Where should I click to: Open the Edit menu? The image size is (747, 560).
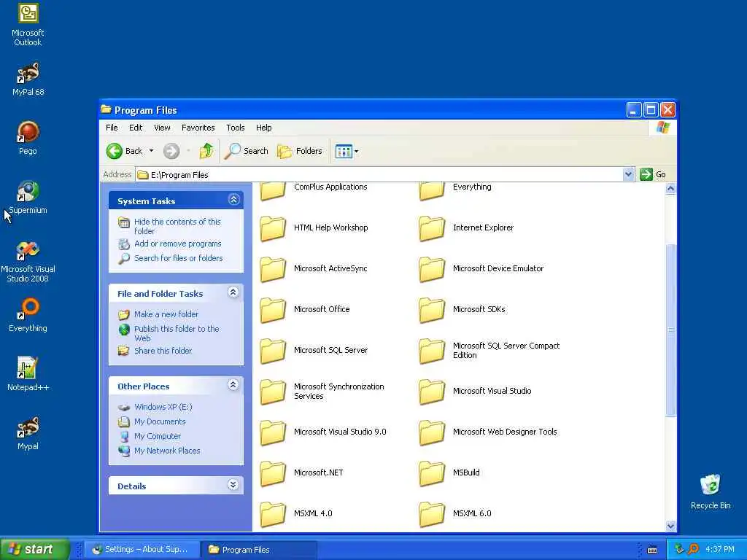136,128
